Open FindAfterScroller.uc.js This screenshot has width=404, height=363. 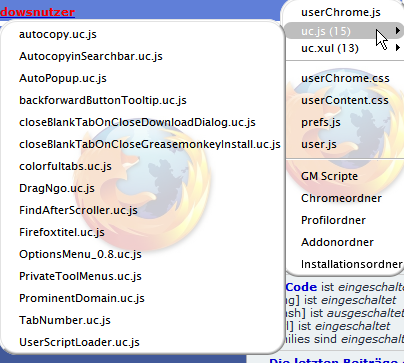click(78, 210)
